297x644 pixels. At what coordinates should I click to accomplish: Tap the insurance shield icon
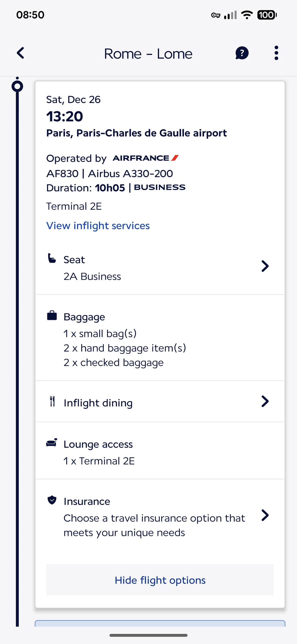pos(52,500)
